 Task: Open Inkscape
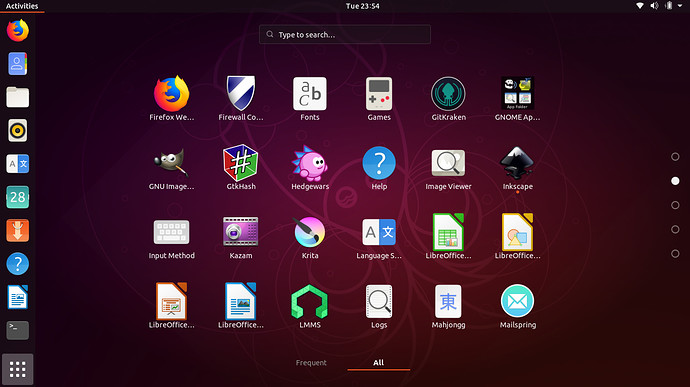[518, 162]
